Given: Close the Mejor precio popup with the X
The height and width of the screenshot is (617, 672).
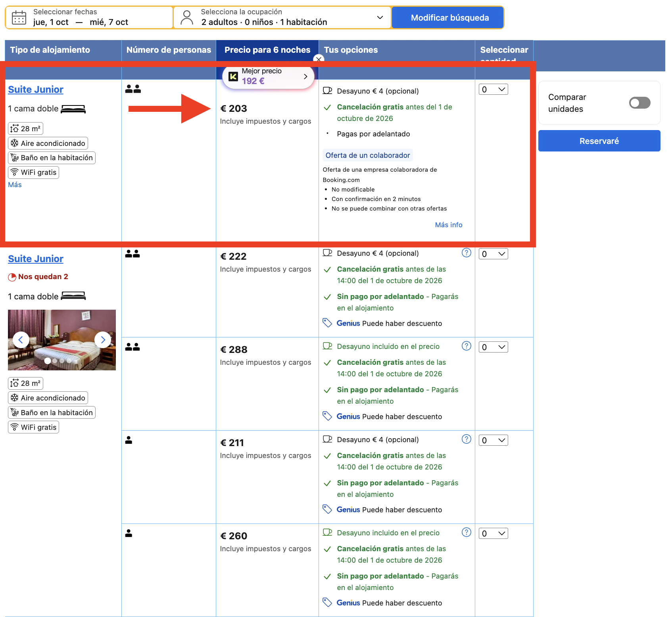Looking at the screenshot, I should tap(319, 59).
